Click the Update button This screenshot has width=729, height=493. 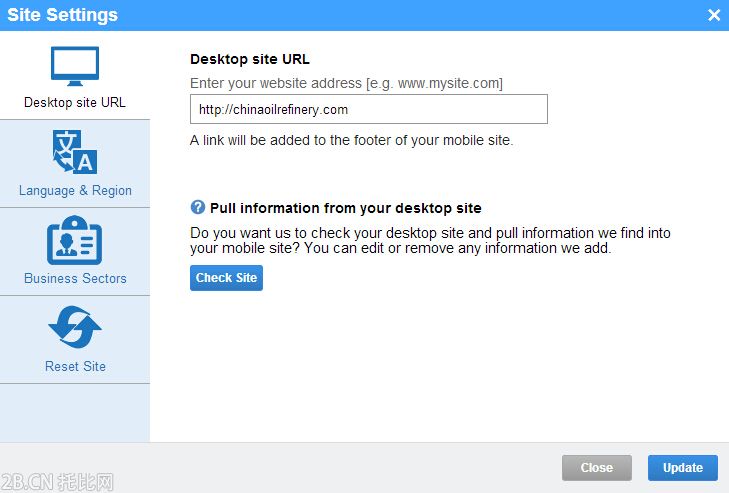click(x=682, y=468)
